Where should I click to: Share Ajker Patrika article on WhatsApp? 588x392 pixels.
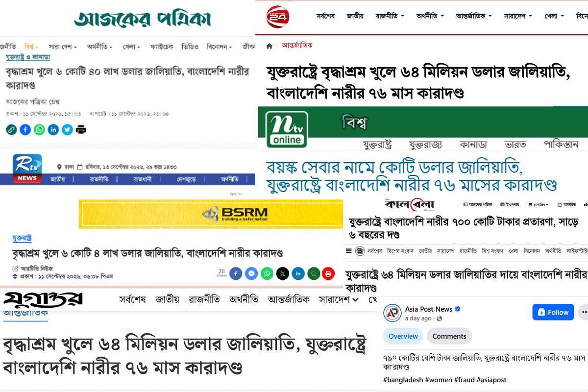(39, 129)
